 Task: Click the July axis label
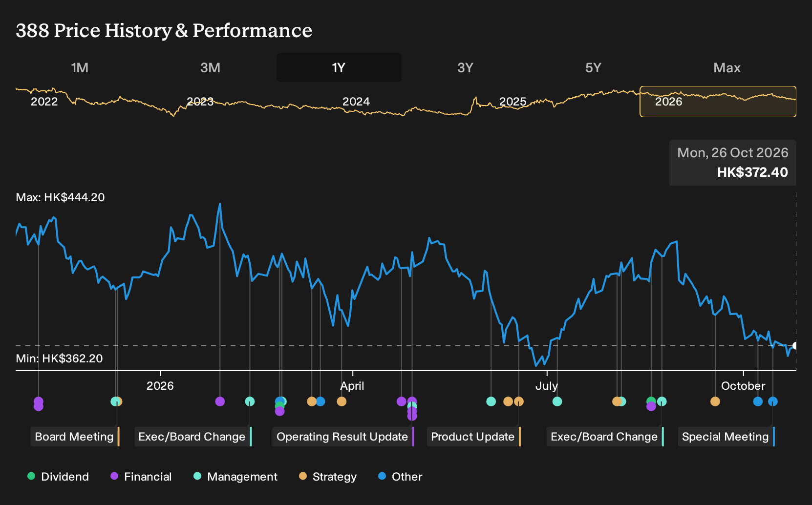tap(546, 386)
